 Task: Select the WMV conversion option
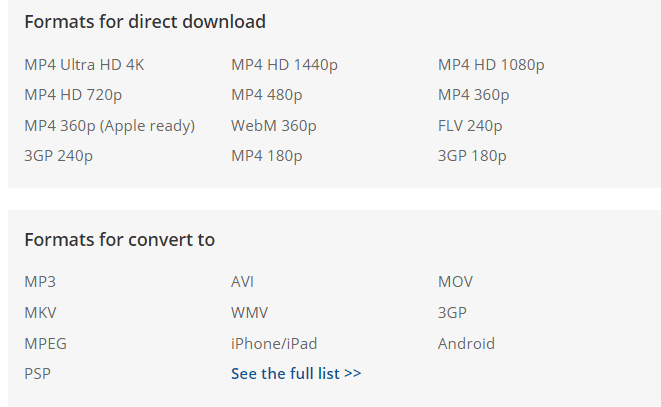click(x=249, y=313)
